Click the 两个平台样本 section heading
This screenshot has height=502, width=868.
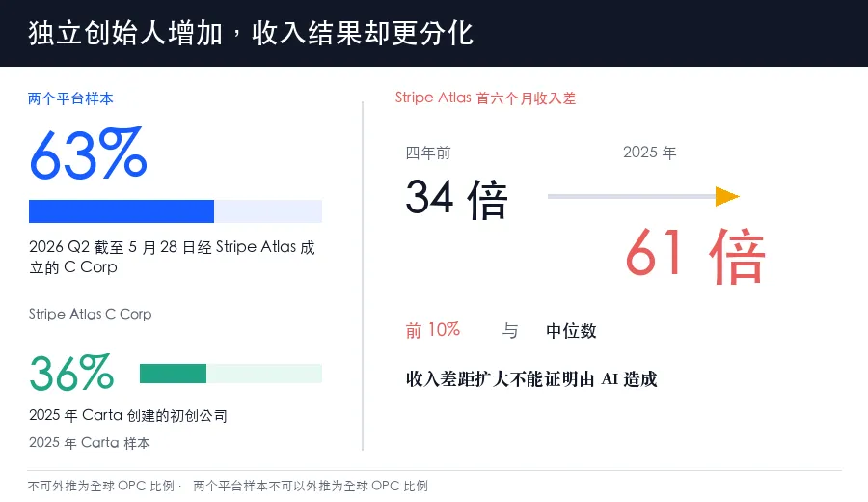click(x=70, y=98)
